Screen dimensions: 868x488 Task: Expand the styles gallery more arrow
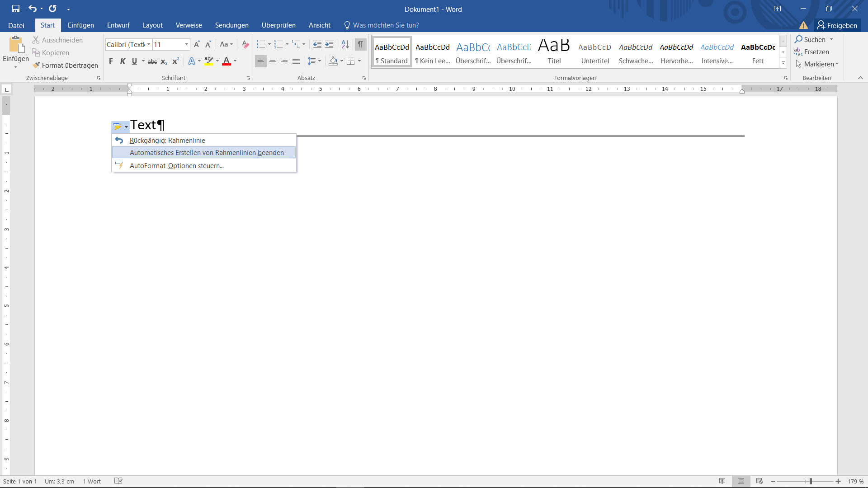click(x=783, y=63)
